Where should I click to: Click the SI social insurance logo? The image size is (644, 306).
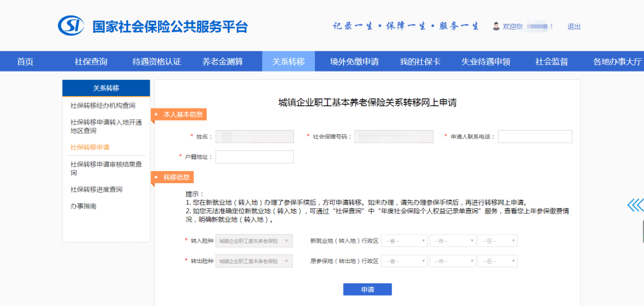(71, 26)
